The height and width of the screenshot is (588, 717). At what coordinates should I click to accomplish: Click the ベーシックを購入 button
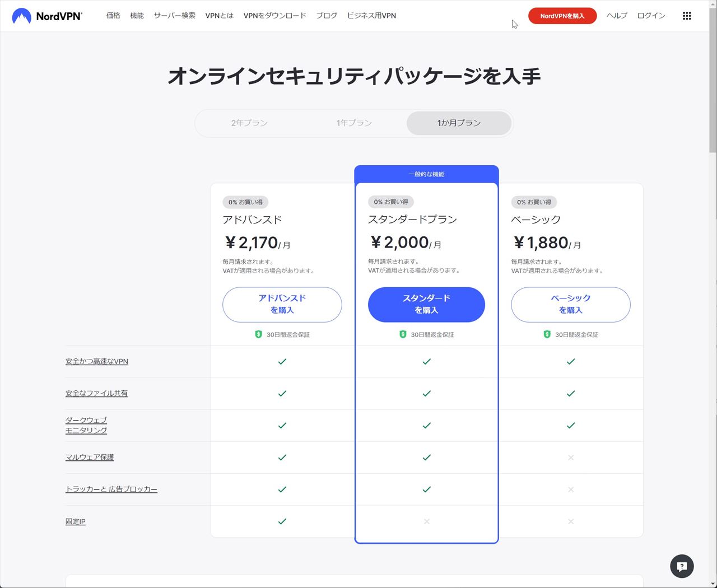[x=571, y=305]
